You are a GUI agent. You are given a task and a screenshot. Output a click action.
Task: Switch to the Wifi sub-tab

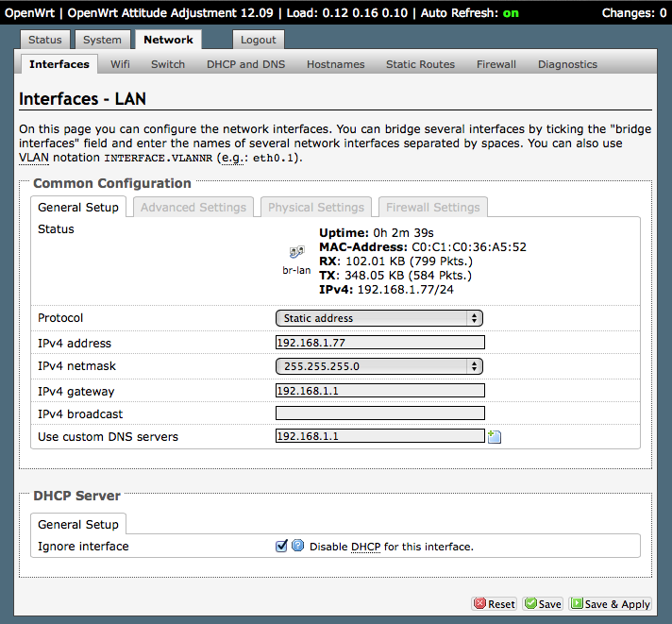(x=120, y=64)
